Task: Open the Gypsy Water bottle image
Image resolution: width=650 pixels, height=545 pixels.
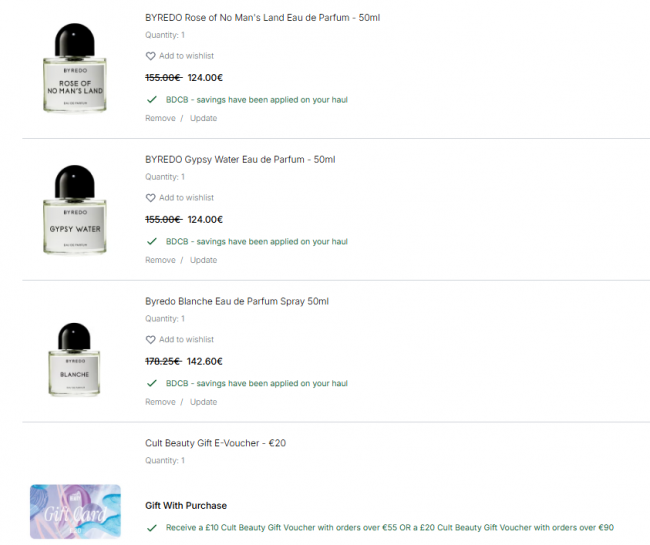Action: tap(75, 209)
